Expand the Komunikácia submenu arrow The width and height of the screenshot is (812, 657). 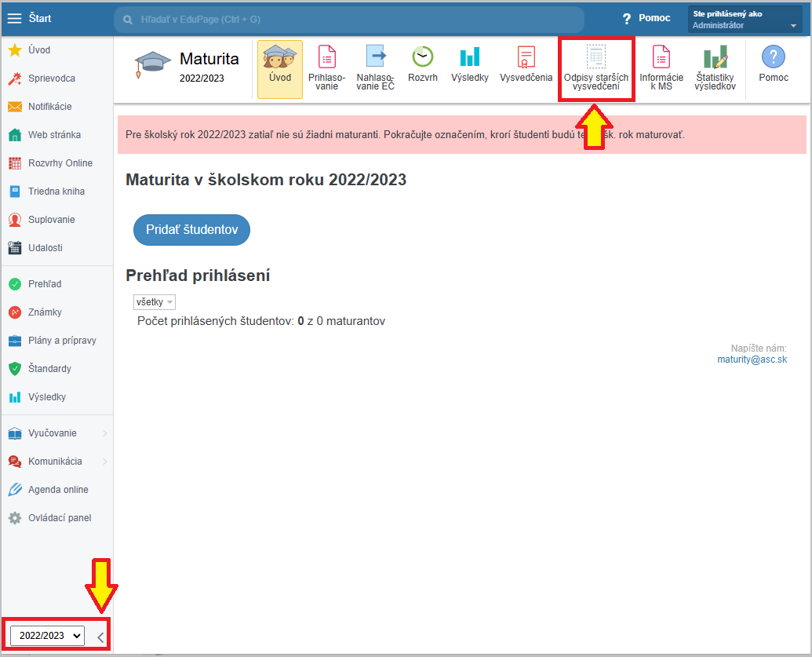click(x=105, y=462)
